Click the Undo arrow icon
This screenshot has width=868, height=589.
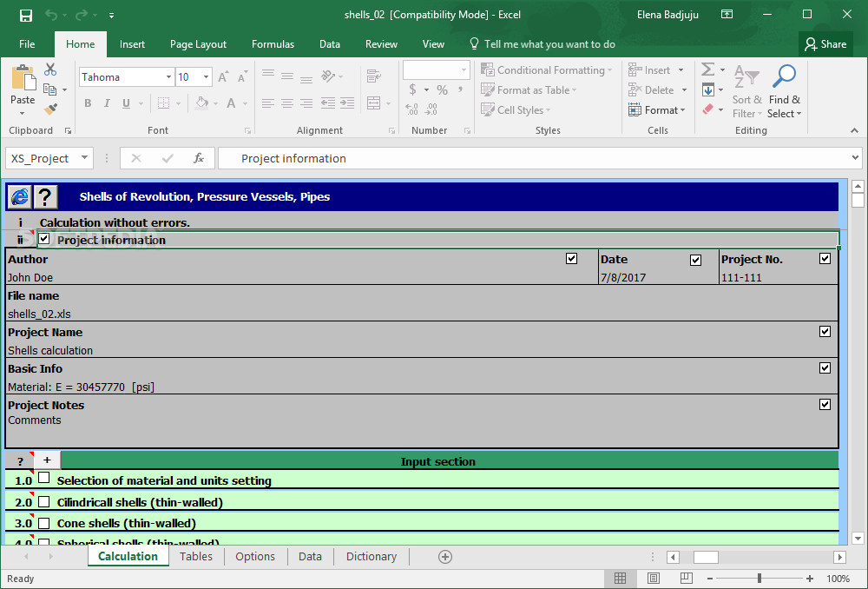51,15
